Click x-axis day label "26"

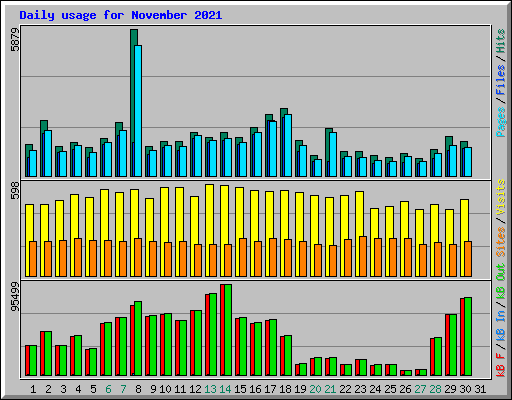[405, 389]
